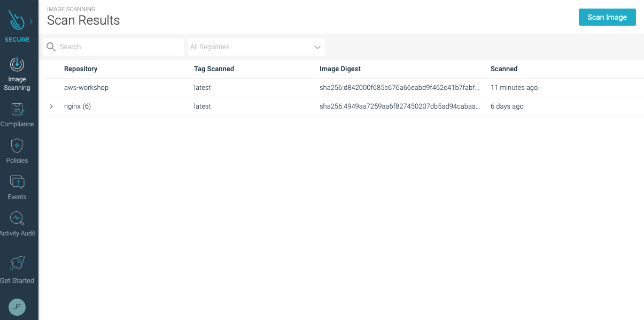Click the IMAGE SCANNING breadcrumb text
The height and width of the screenshot is (320, 644).
(71, 9)
